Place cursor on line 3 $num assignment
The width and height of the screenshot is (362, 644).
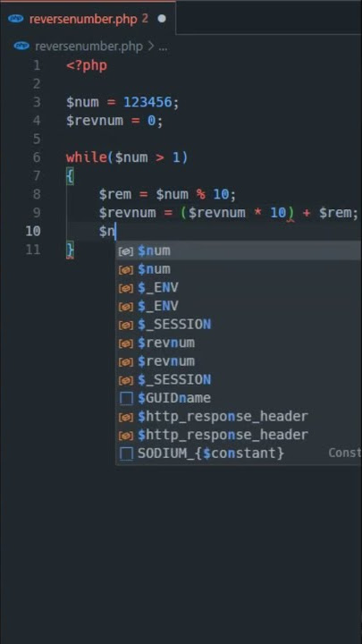pos(122,102)
